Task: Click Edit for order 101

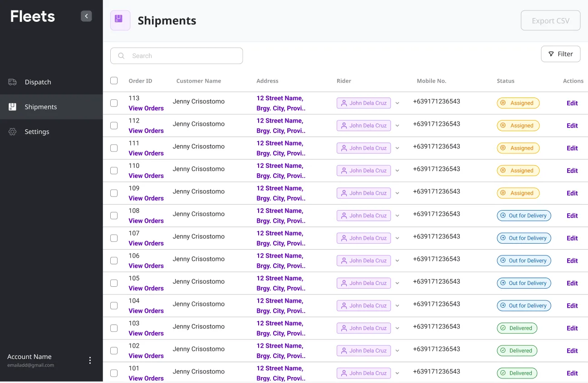Action: pyautogui.click(x=572, y=373)
